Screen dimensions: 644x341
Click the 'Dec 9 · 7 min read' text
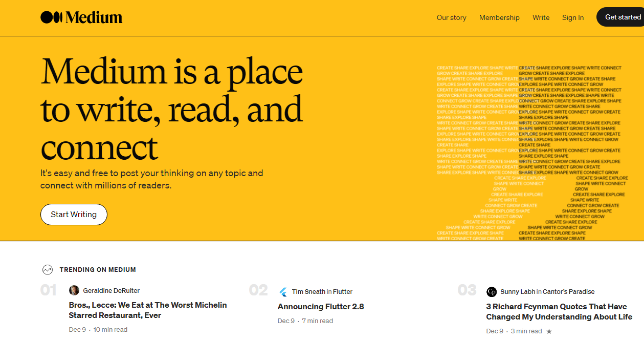[x=305, y=321]
